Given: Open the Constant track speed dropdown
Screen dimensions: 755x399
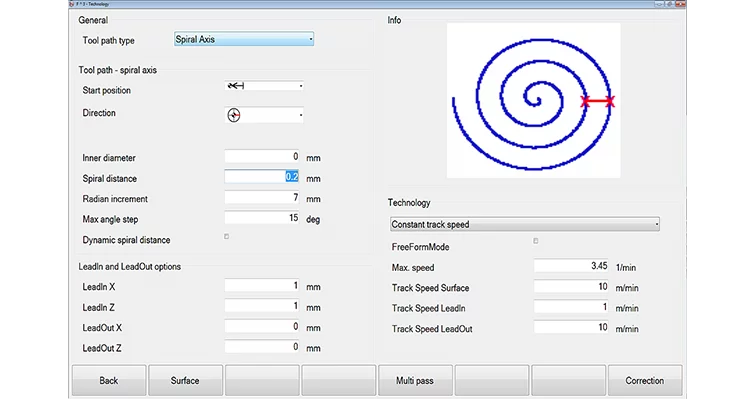Looking at the screenshot, I should coord(525,224).
